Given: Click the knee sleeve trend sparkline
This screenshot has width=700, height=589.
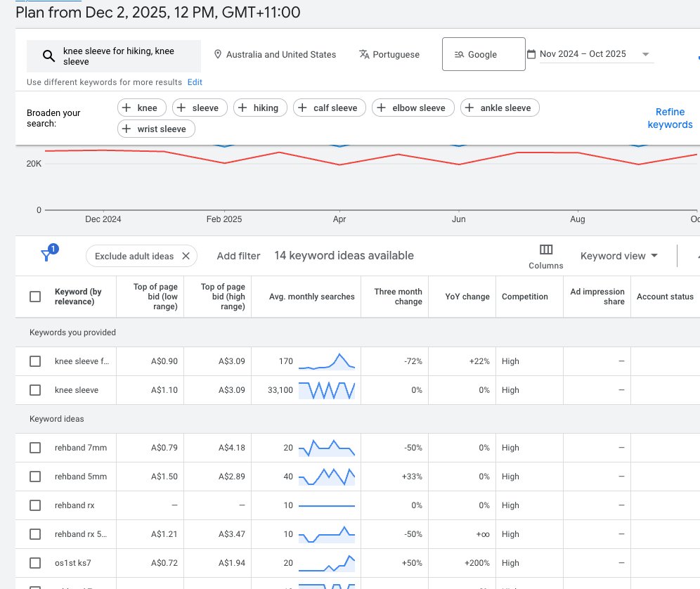Looking at the screenshot, I should pyautogui.click(x=327, y=390).
